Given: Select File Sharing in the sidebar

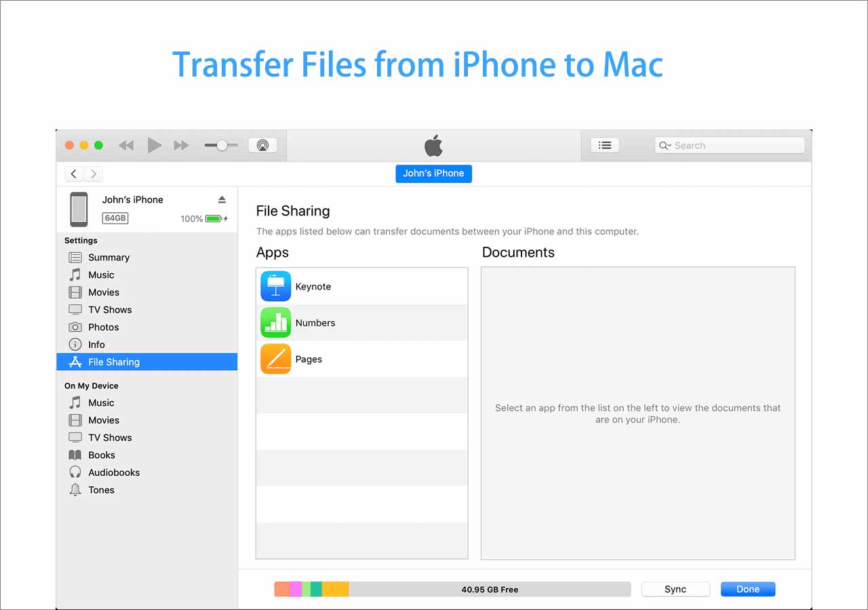Looking at the screenshot, I should (x=147, y=362).
